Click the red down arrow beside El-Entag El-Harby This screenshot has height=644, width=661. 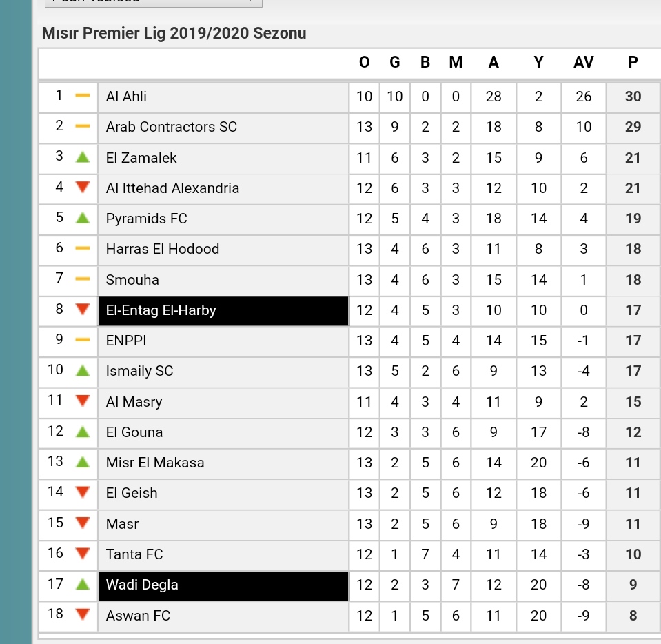click(x=83, y=309)
